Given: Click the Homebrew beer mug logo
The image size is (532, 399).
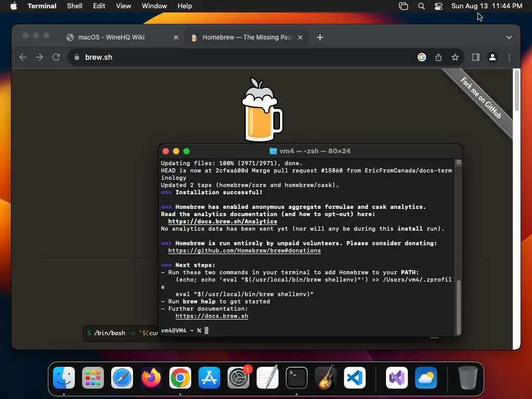Looking at the screenshot, I should coord(262,110).
